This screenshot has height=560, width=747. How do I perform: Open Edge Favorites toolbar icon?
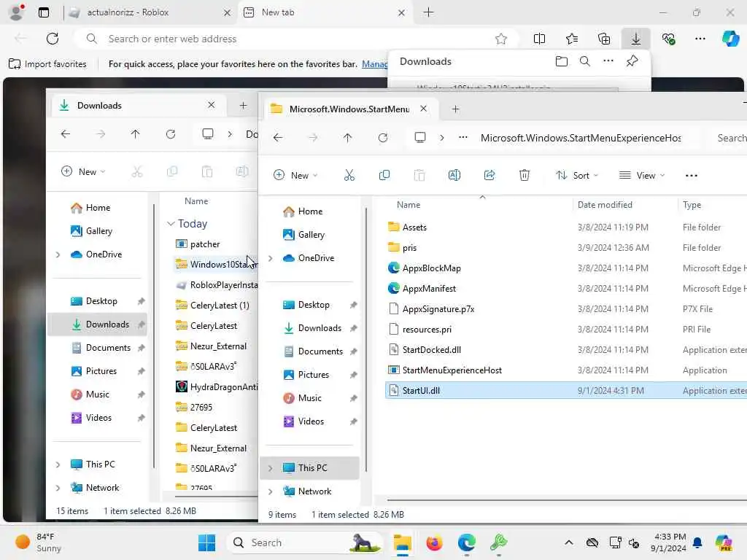point(572,39)
